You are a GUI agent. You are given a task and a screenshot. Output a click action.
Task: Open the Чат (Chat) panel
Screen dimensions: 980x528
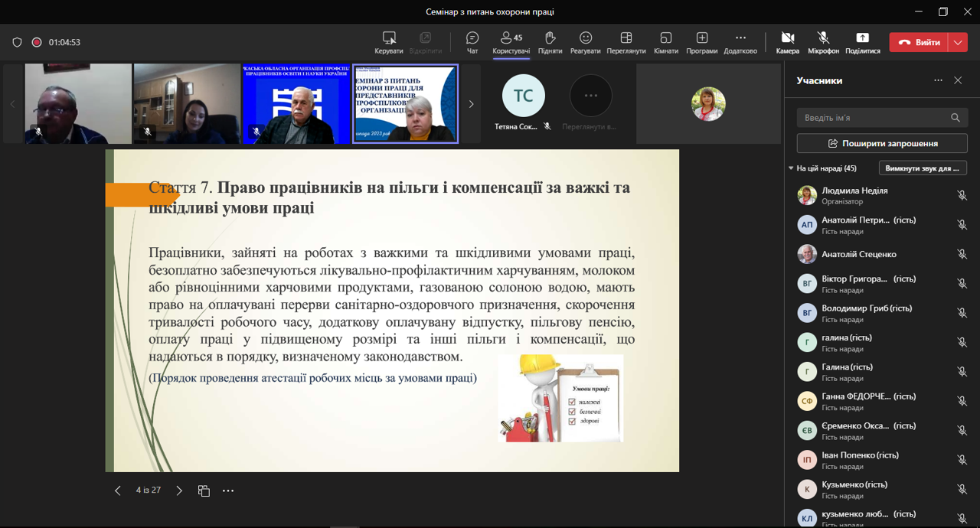click(x=472, y=42)
